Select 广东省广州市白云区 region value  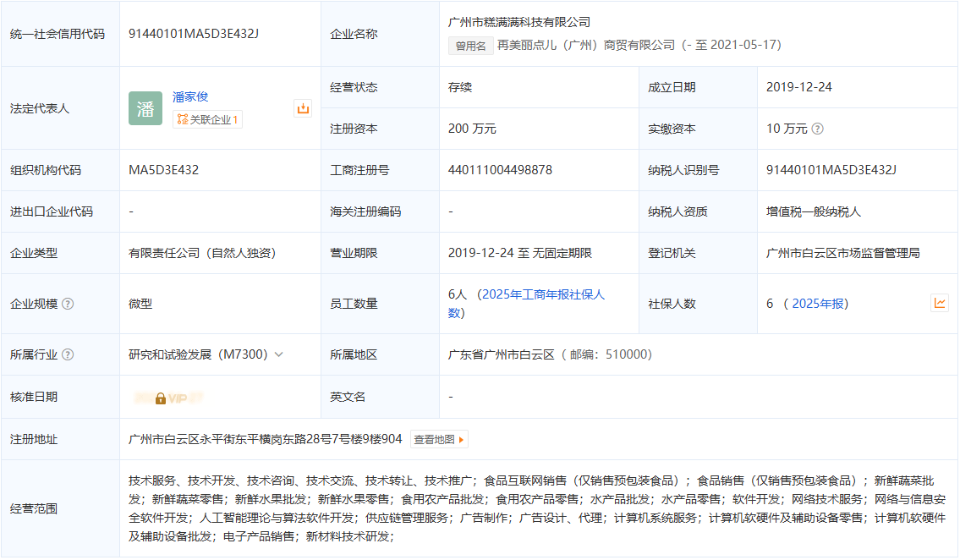coord(502,354)
